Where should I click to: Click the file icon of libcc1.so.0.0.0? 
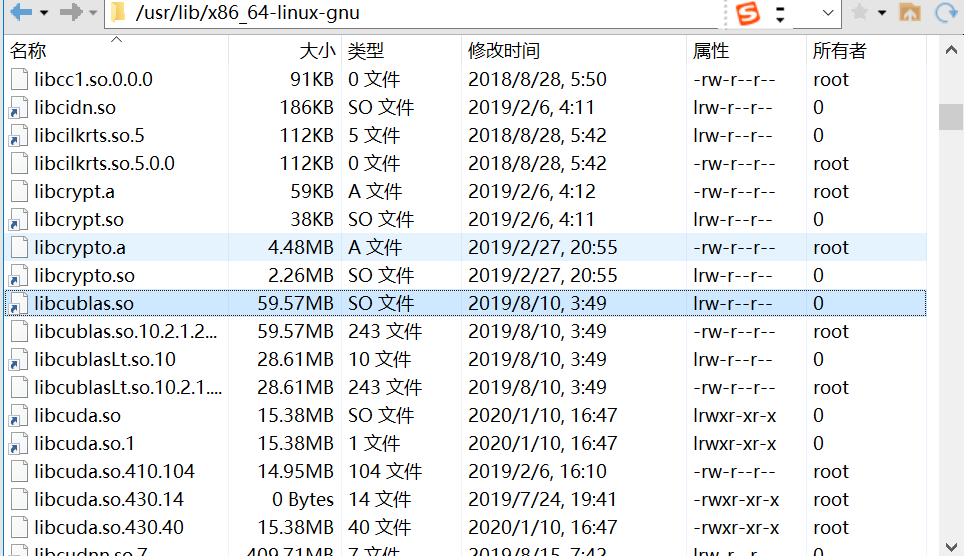[19, 79]
